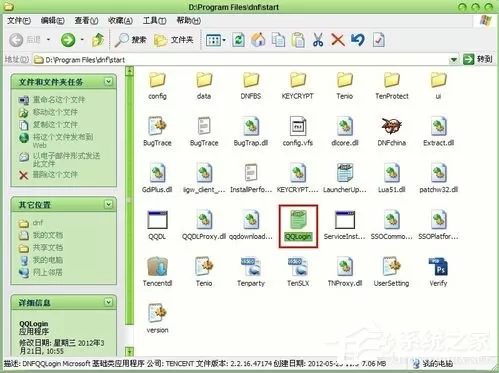Select the GdiPlus.dll file

(157, 178)
